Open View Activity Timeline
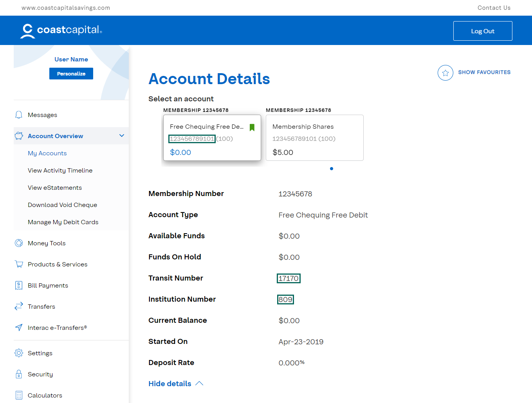The image size is (532, 403). [60, 170]
